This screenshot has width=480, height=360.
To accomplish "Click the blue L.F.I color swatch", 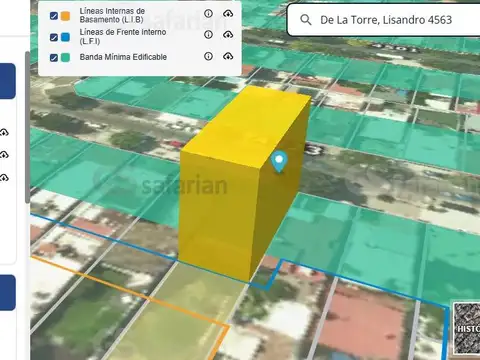I will coord(66,37).
